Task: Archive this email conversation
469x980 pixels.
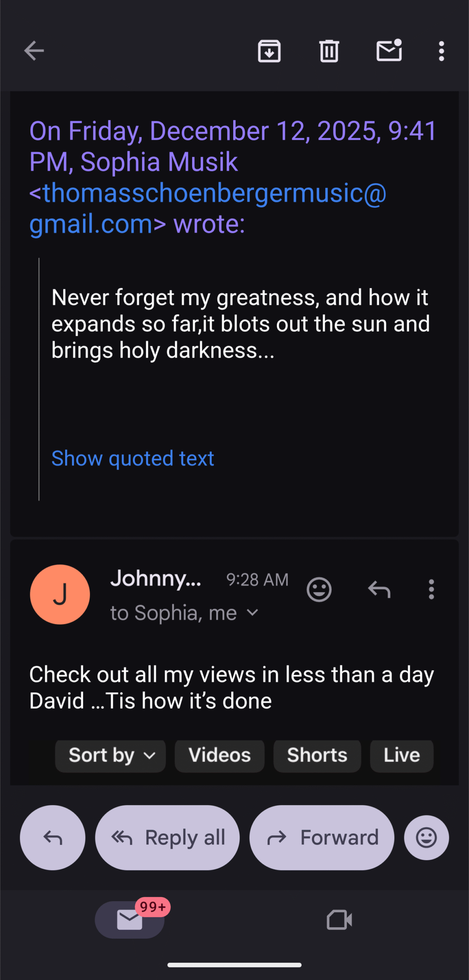Action: point(269,51)
